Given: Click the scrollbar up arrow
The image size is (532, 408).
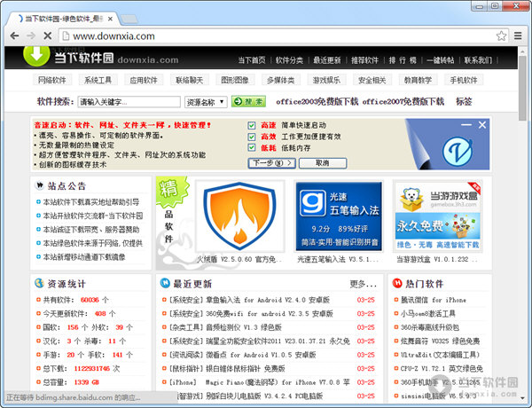Looking at the screenshot, I should tap(522, 51).
